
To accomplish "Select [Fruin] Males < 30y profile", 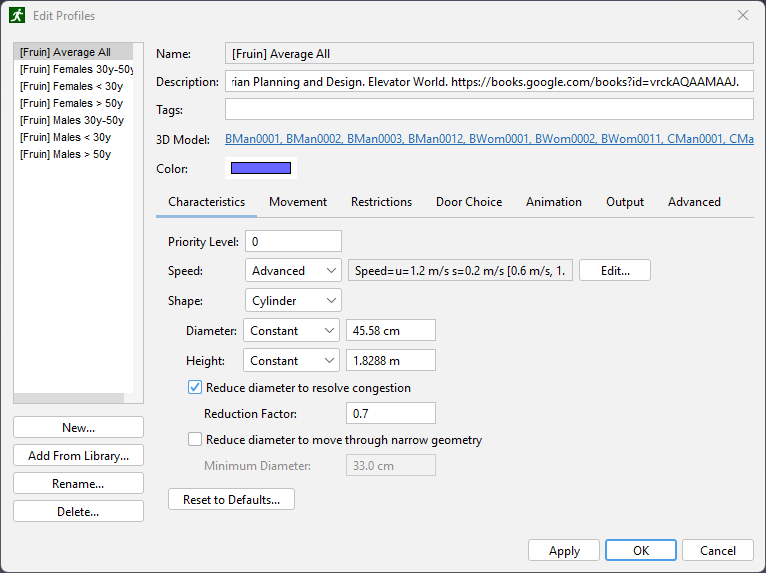I will (65, 137).
